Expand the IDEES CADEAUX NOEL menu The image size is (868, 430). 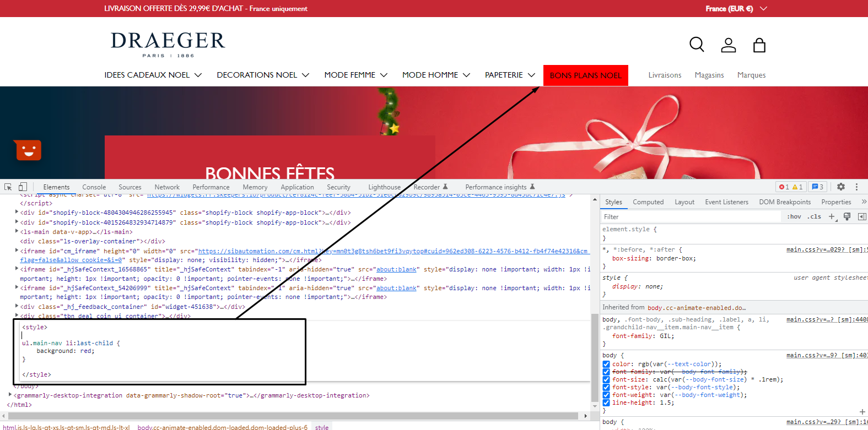point(153,75)
